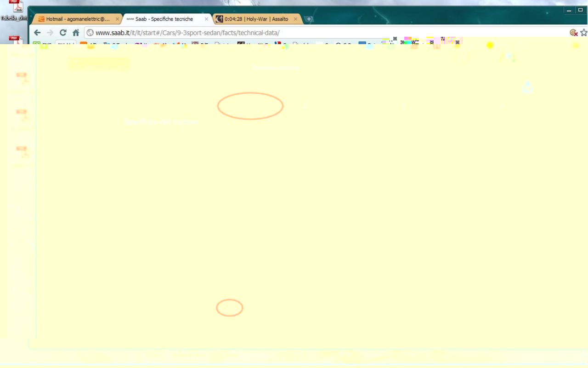
Task: Select the Saab - Specifiche tecniche tab
Action: click(164, 19)
